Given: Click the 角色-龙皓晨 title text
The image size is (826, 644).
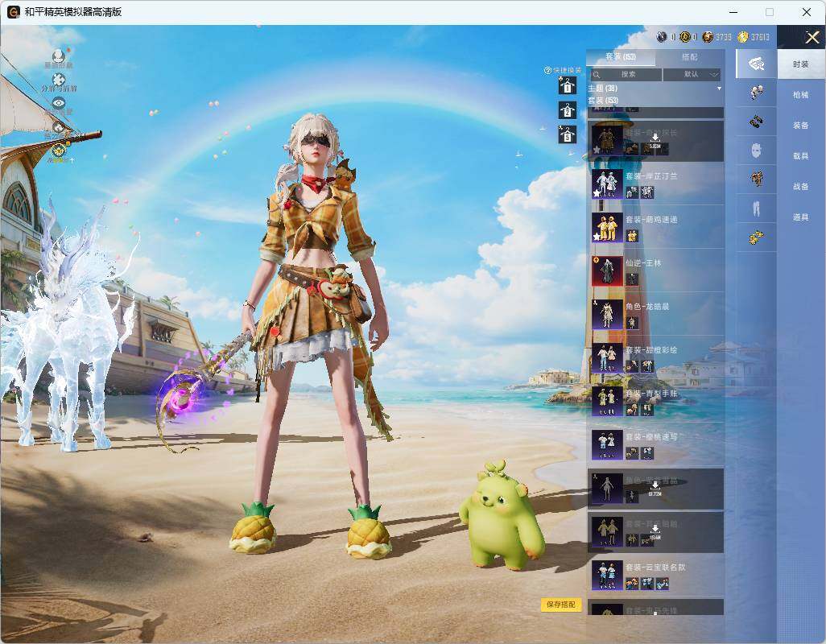Looking at the screenshot, I should [647, 307].
